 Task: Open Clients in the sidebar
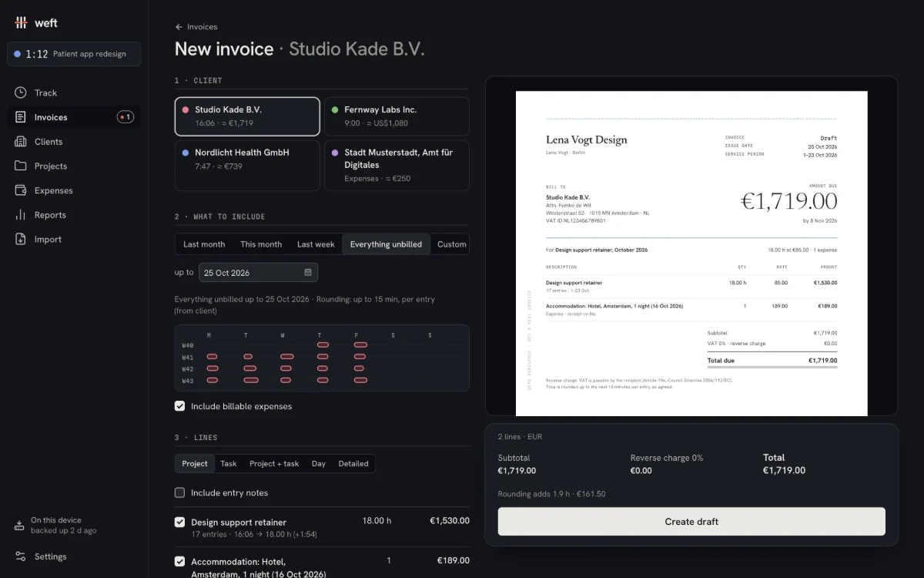74,142
